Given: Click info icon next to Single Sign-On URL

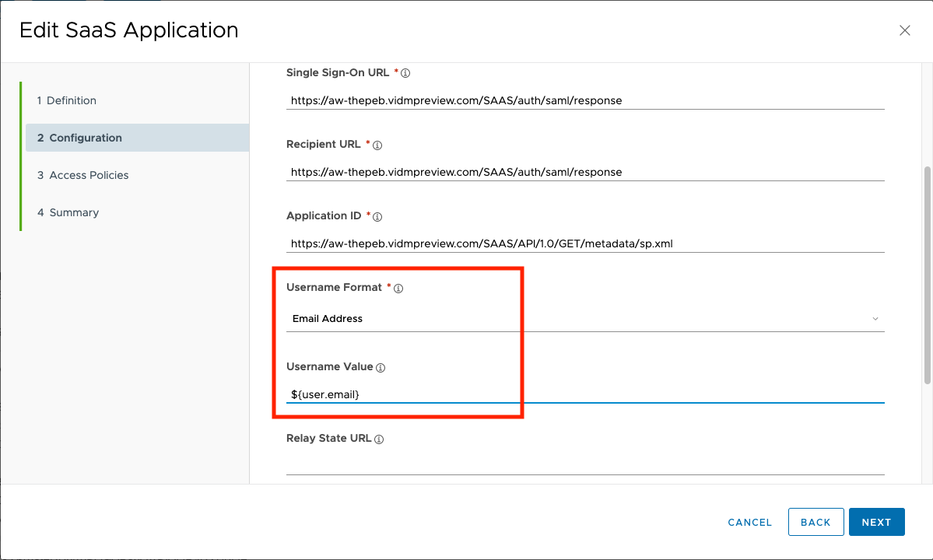Looking at the screenshot, I should (x=405, y=73).
